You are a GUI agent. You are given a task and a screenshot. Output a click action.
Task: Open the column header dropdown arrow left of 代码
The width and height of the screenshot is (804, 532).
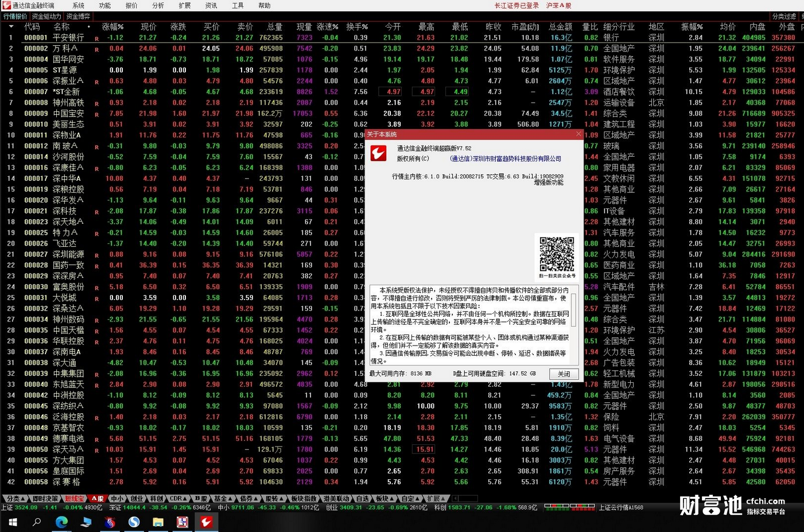click(x=11, y=26)
